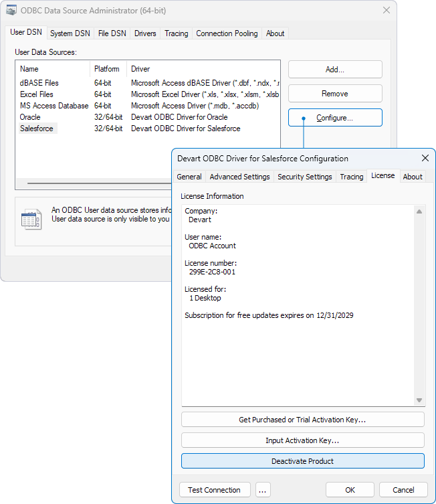
Task: Open the Connection Pooling tab
Action: (x=227, y=33)
